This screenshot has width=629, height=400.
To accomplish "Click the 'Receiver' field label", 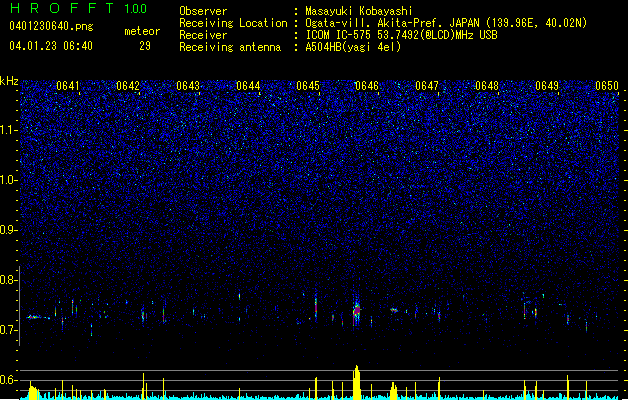I will [203, 35].
